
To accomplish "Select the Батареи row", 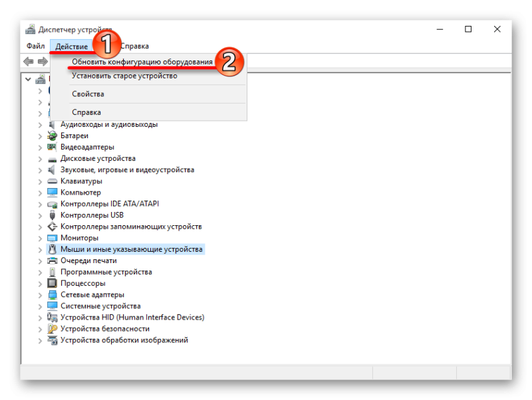I will tap(74, 136).
